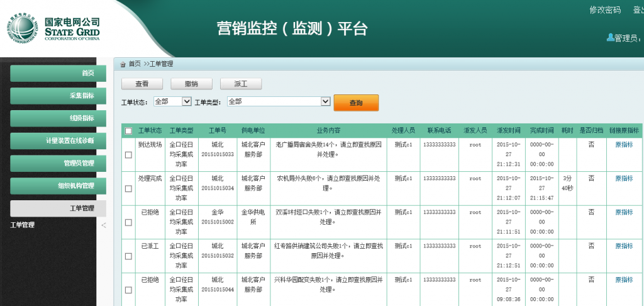This screenshot has width=644, height=306.
Task: Click the 修改密码 link
Action: coord(605,10)
